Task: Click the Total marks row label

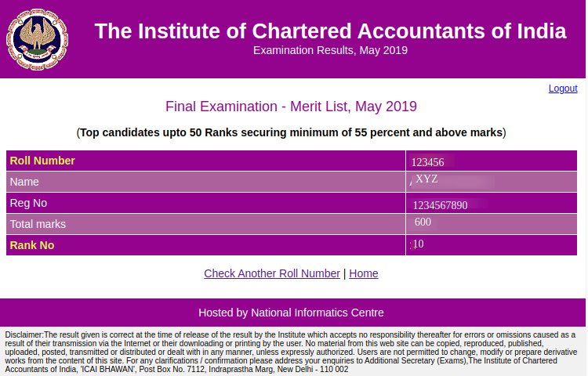Action: [x=38, y=224]
